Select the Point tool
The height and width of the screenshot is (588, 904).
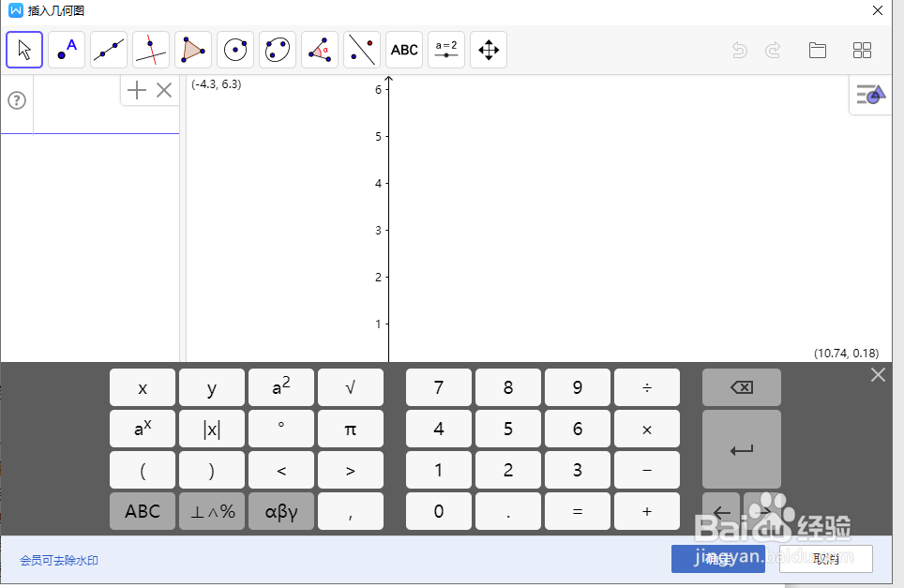(67, 50)
